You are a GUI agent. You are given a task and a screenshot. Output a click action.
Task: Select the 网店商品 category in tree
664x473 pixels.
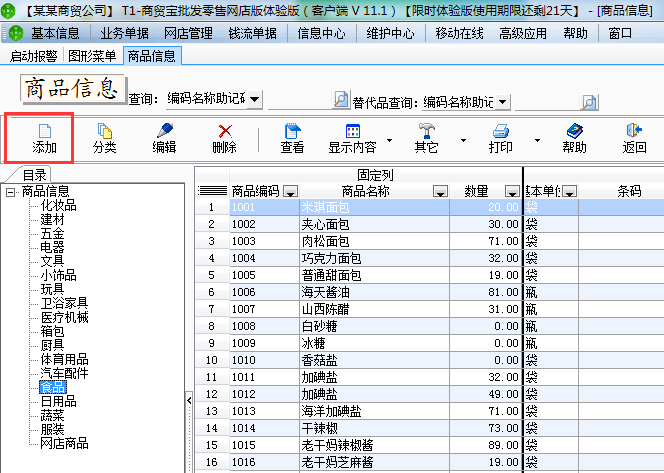[x=64, y=443]
